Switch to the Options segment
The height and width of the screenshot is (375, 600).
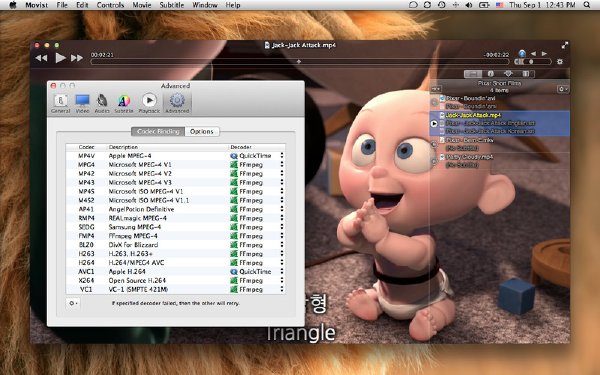(x=202, y=131)
